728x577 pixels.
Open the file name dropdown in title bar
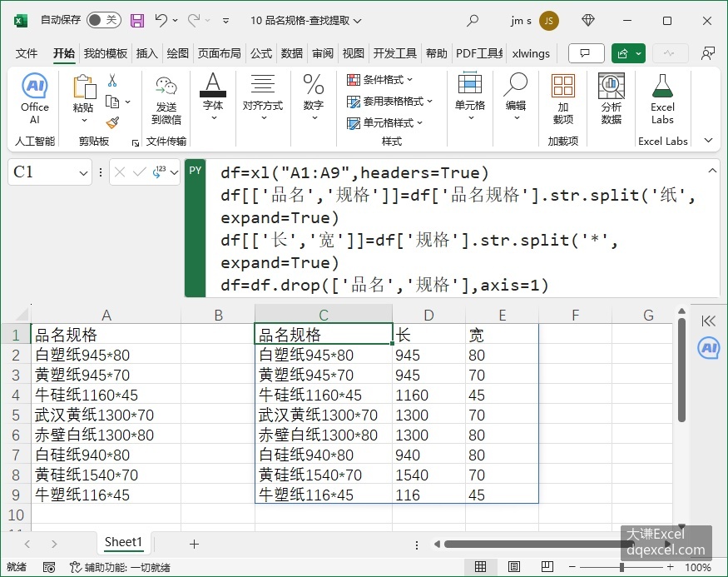click(x=357, y=21)
